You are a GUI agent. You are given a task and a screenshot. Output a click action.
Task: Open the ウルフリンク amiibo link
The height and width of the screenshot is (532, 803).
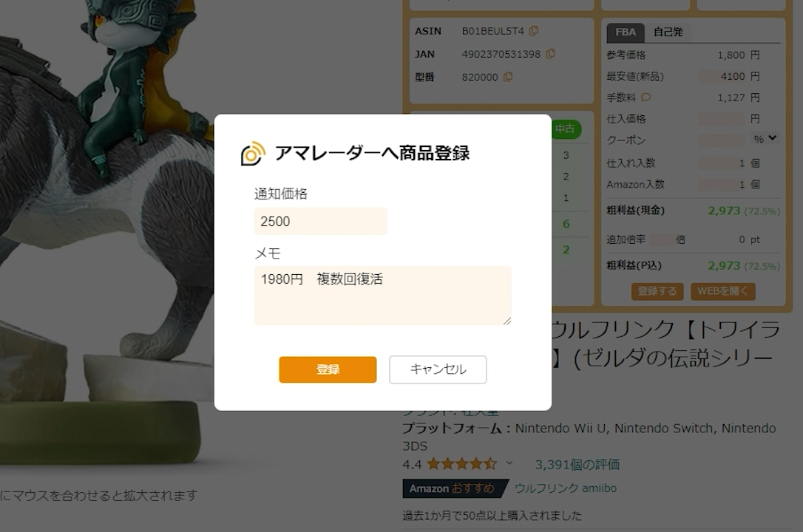(566, 488)
